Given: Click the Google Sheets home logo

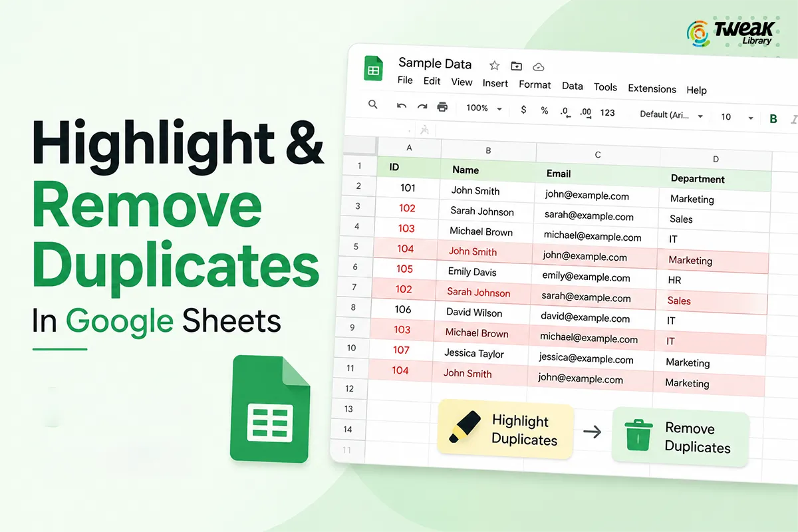Looking at the screenshot, I should tap(372, 70).
